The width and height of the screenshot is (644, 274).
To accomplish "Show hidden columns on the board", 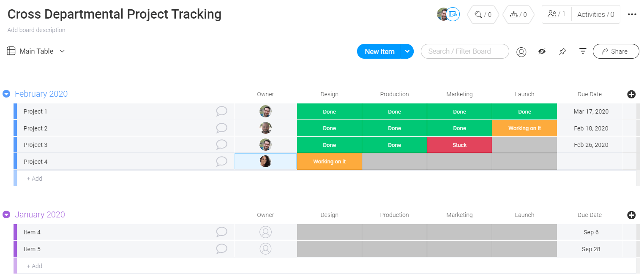I will coord(542,51).
